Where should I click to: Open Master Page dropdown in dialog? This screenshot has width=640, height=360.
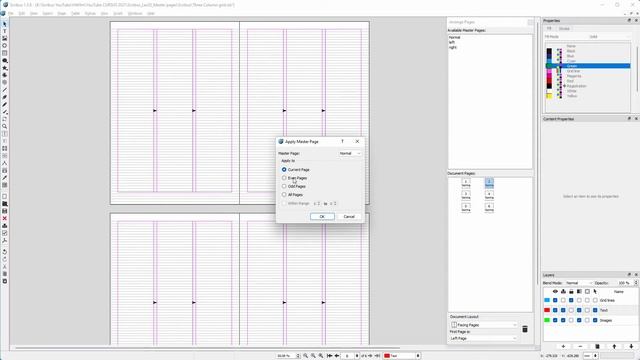[x=350, y=153]
